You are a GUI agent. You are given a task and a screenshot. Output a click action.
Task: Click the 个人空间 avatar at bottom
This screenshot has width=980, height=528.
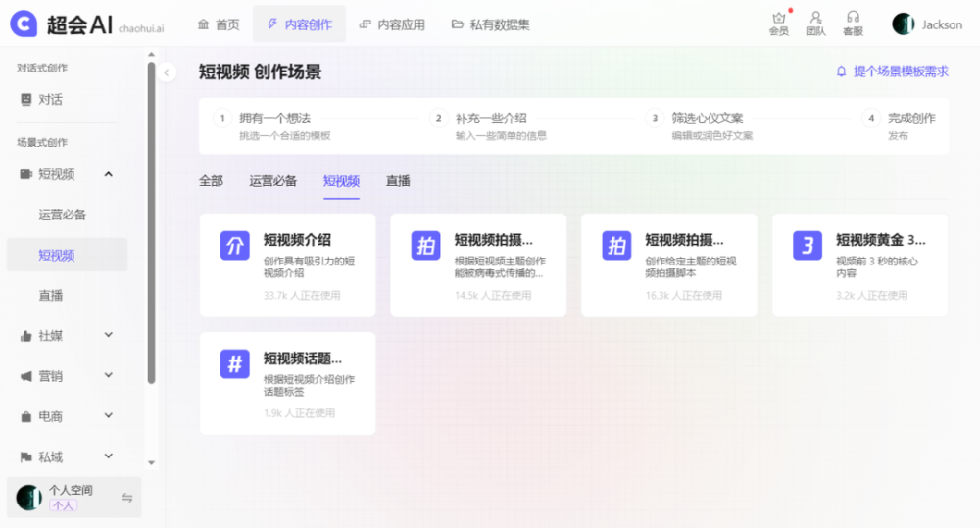pyautogui.click(x=28, y=498)
